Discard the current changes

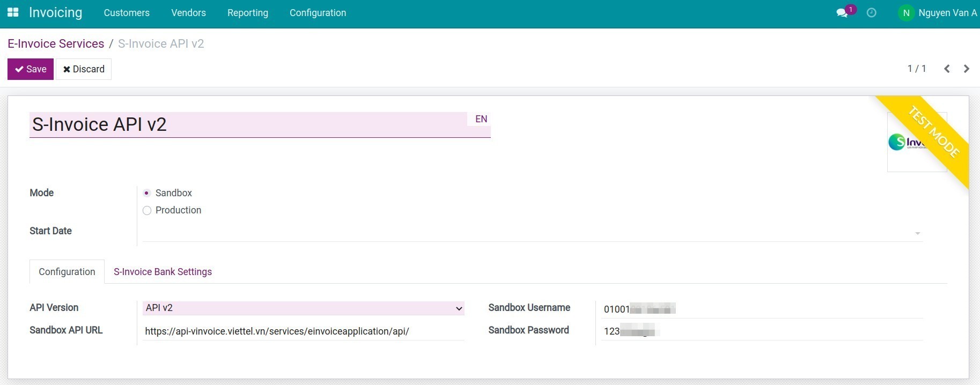tap(84, 69)
